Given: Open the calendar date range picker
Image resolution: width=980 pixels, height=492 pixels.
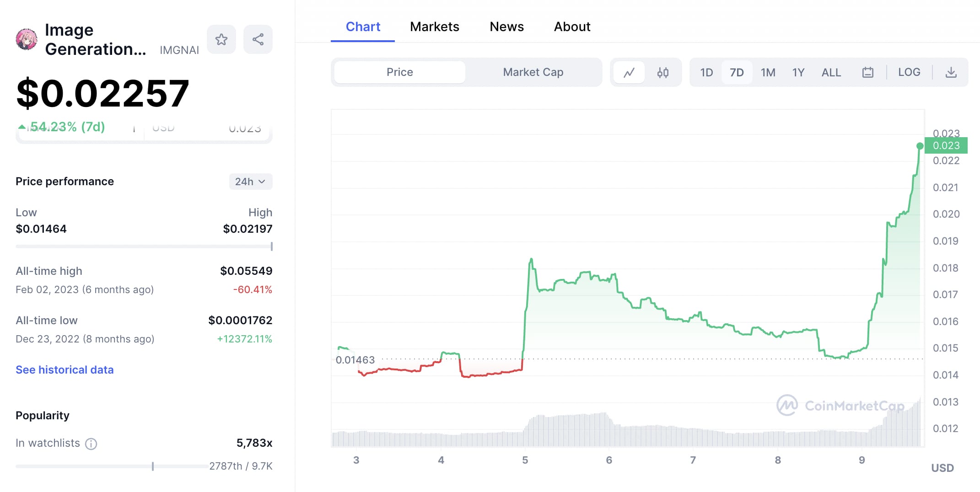Looking at the screenshot, I should [867, 72].
